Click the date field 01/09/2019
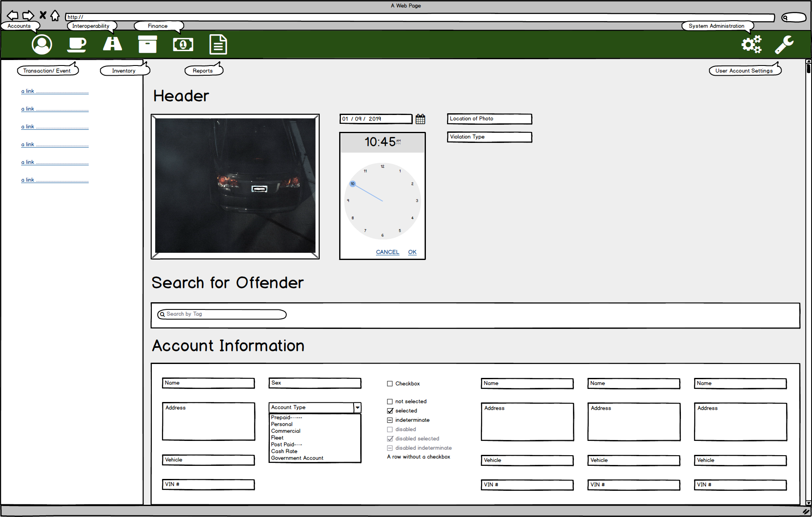The width and height of the screenshot is (812, 517). 376,119
